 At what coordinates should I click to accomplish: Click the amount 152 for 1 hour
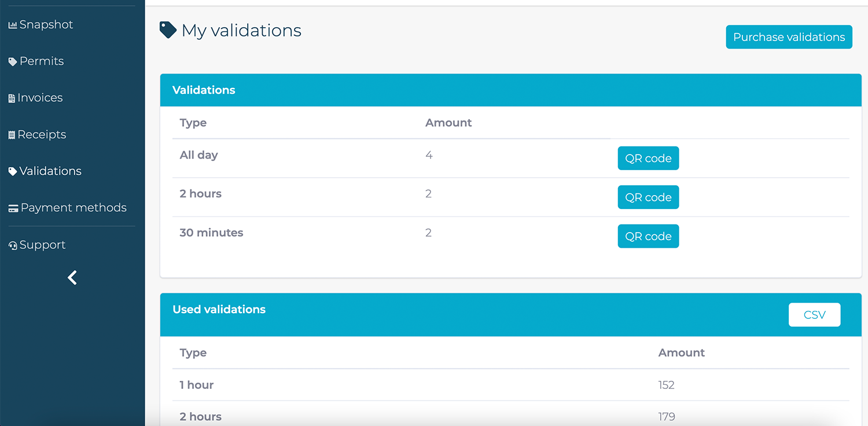click(666, 385)
